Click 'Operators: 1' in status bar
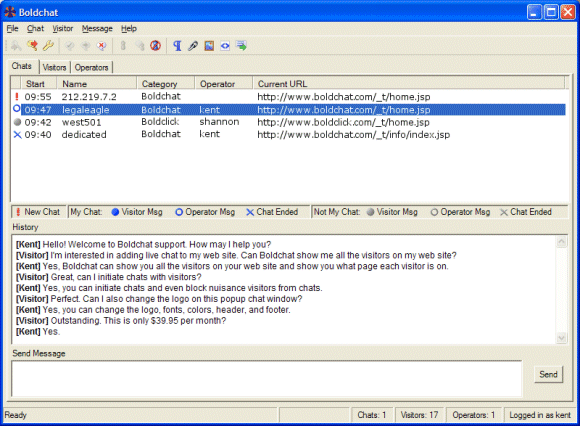This screenshot has width=580, height=426. click(473, 415)
